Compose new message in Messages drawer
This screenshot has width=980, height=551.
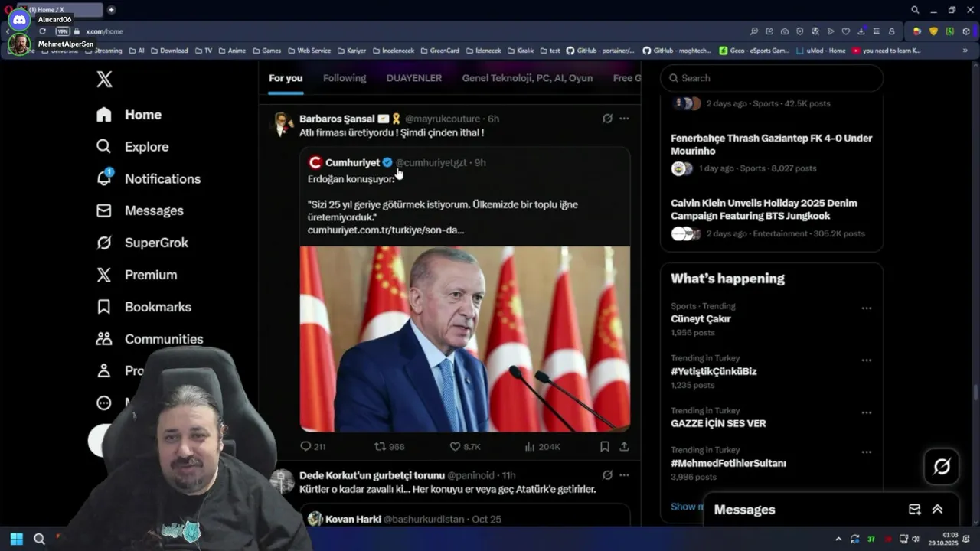914,510
